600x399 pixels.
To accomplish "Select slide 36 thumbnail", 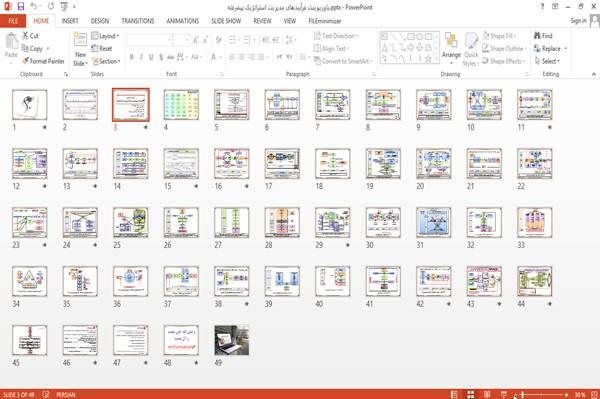I will (130, 282).
